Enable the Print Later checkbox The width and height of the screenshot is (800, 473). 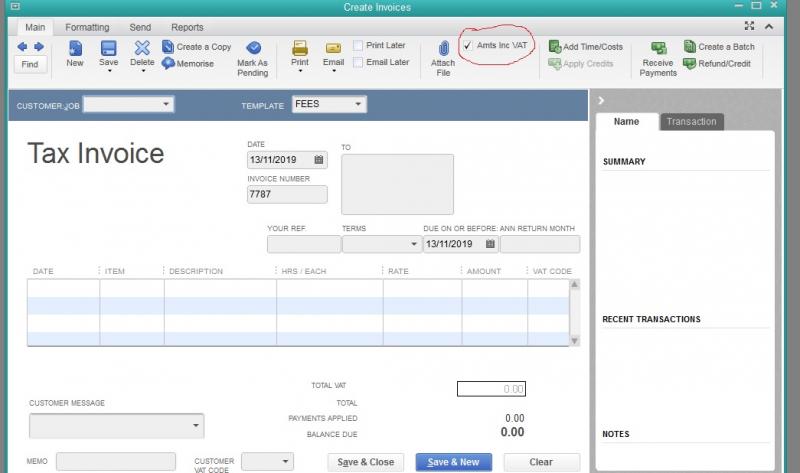(358, 45)
